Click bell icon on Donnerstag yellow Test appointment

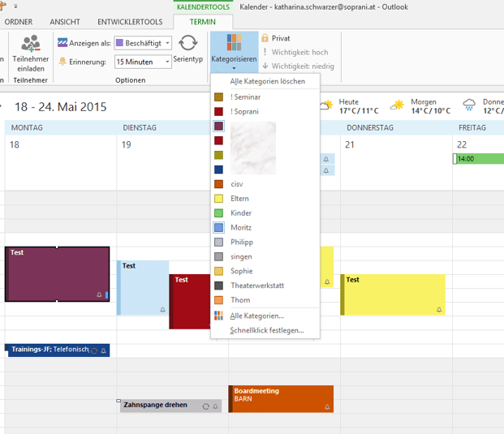click(439, 310)
